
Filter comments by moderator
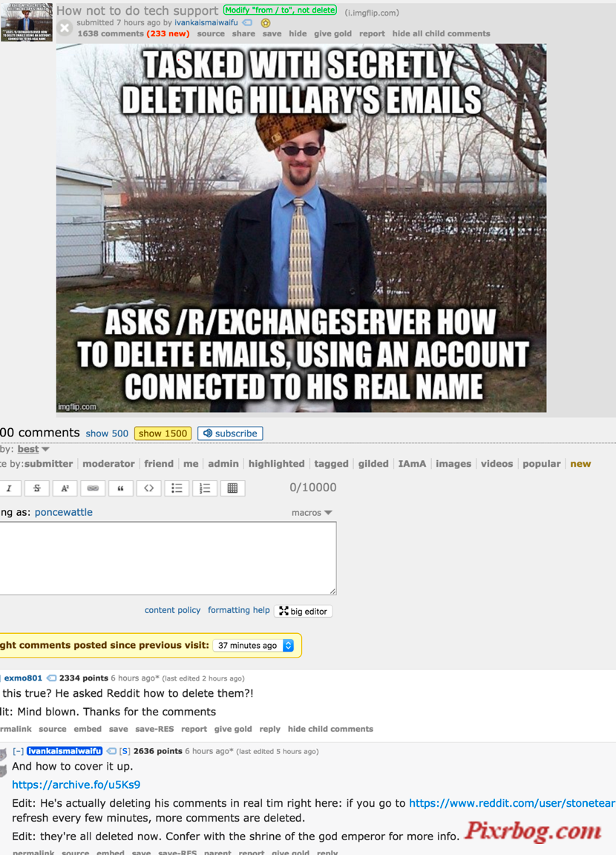108,464
